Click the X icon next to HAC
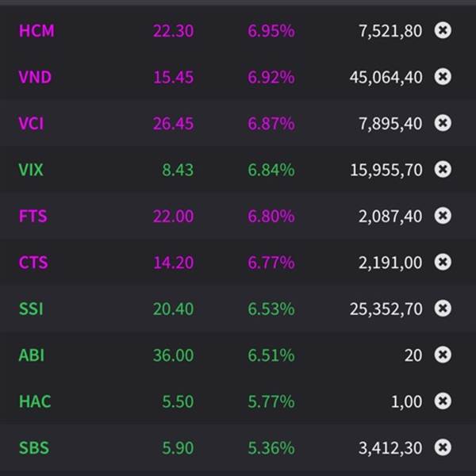Image resolution: width=476 pixels, height=476 pixels. [x=443, y=401]
